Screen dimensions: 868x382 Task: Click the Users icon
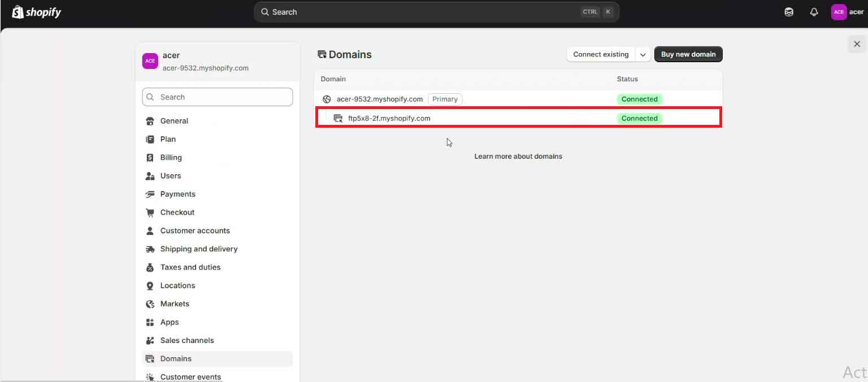click(x=150, y=176)
